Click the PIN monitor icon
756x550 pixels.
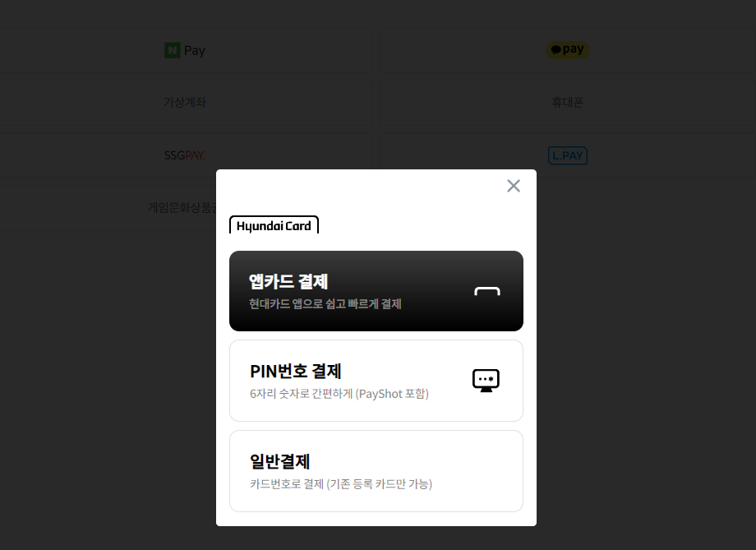[486, 381]
